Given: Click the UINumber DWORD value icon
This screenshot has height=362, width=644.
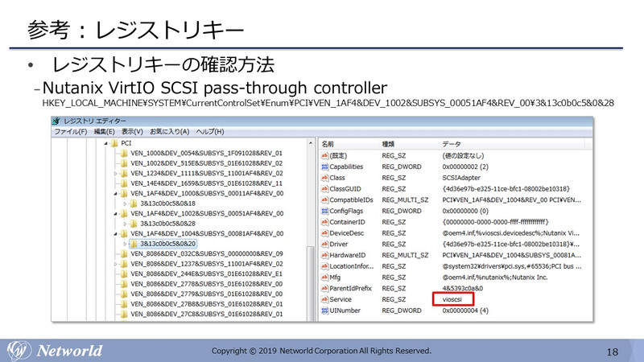Looking at the screenshot, I should tap(324, 311).
